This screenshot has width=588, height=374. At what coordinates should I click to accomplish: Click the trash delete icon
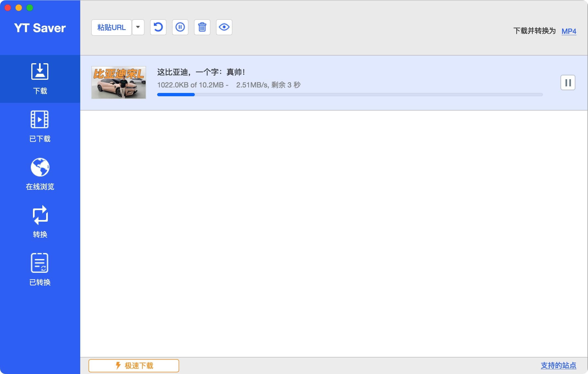pyautogui.click(x=202, y=27)
